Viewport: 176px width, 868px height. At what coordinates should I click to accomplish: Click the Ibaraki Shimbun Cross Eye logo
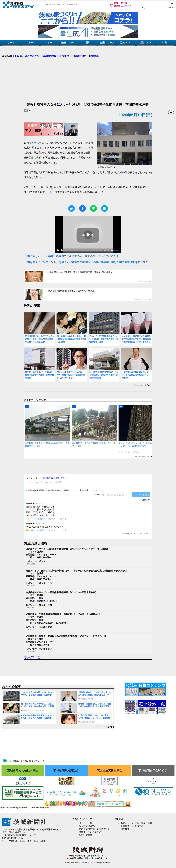pos(19,5)
